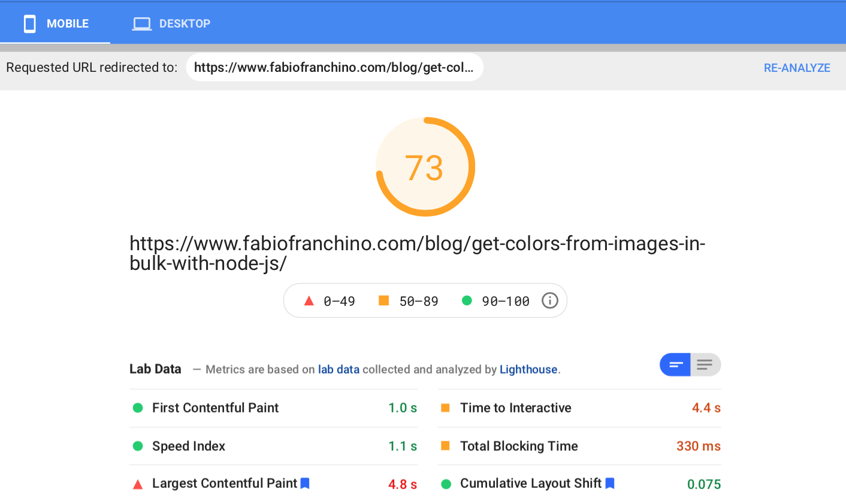Open the score range info icon

[549, 300]
